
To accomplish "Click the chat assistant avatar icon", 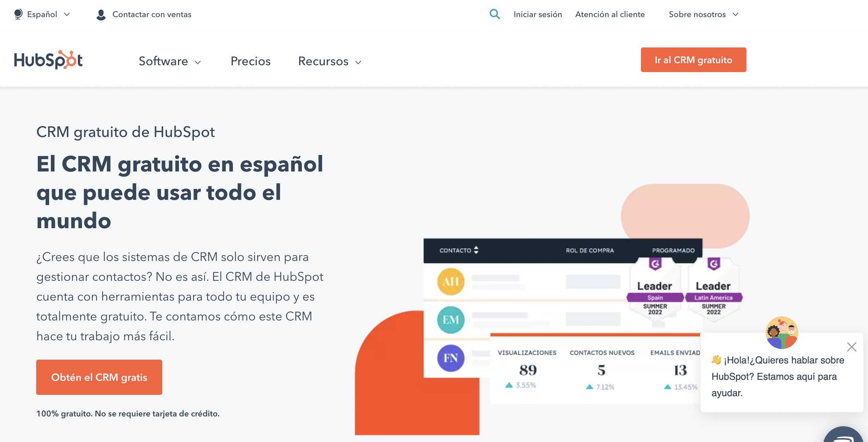I will point(782,333).
